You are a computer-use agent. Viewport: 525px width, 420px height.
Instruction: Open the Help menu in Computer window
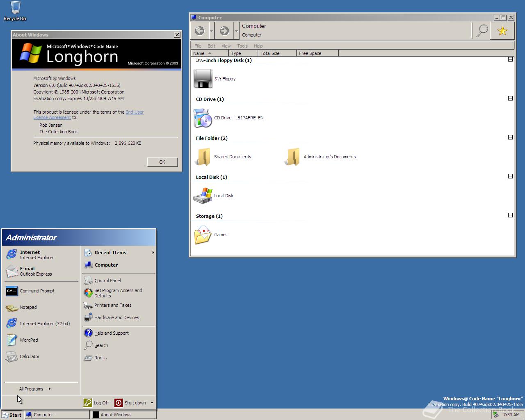point(258,46)
